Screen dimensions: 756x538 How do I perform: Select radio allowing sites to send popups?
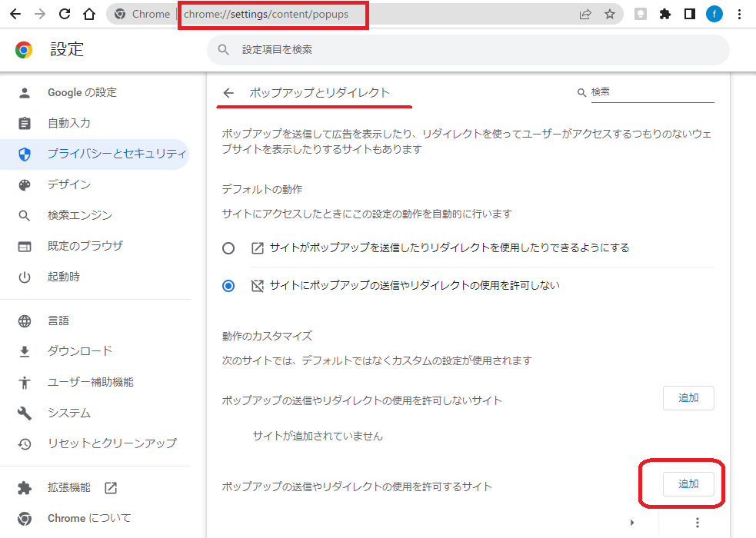tap(228, 248)
